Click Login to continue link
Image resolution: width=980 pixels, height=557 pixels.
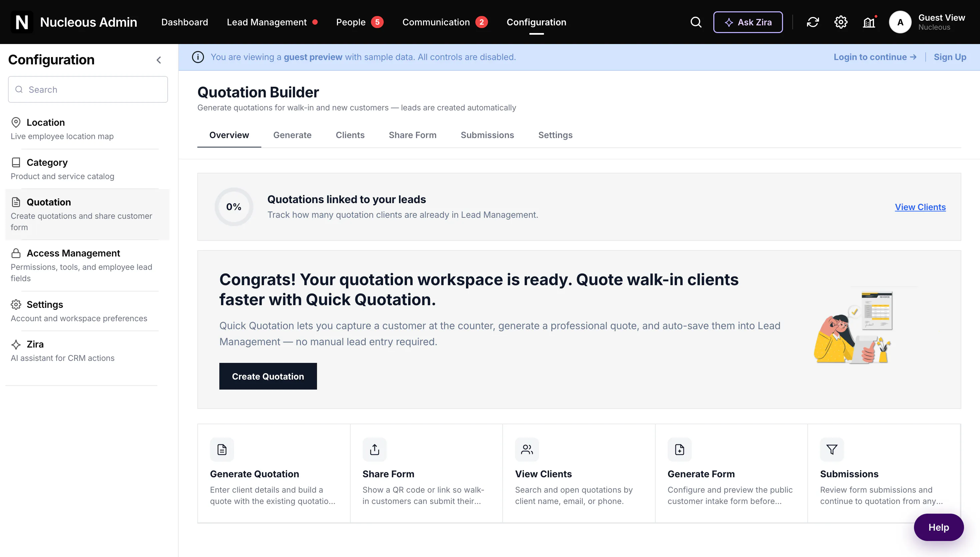875,57
